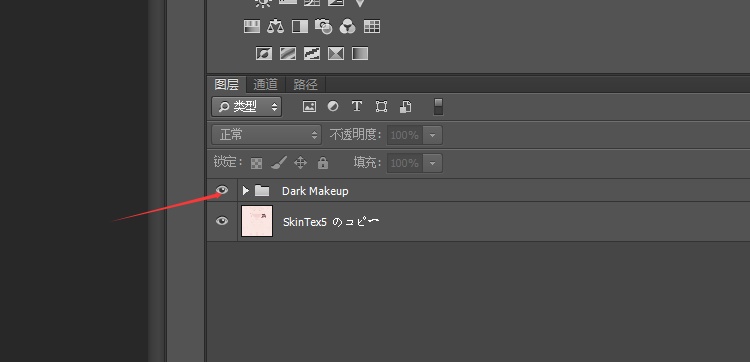This screenshot has height=362, width=750.
Task: Add a Brightness/Contrast adjustment
Action: tap(263, 2)
